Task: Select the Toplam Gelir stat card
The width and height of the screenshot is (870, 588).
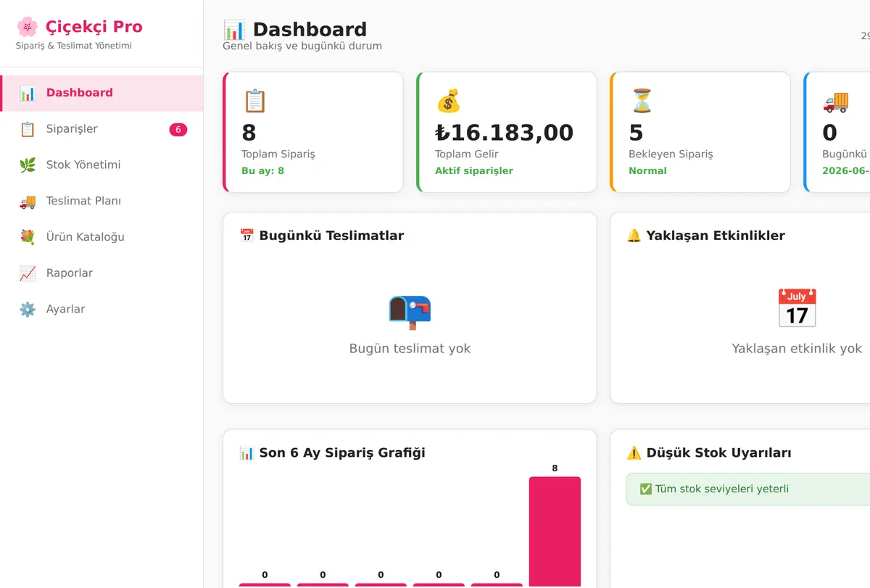Action: (507, 132)
